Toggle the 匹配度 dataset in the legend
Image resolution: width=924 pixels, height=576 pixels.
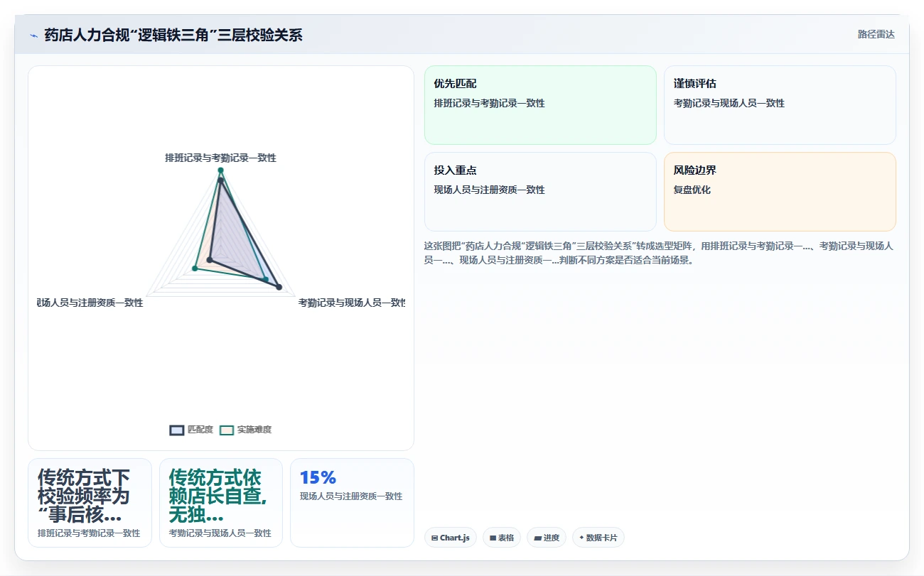pos(191,430)
